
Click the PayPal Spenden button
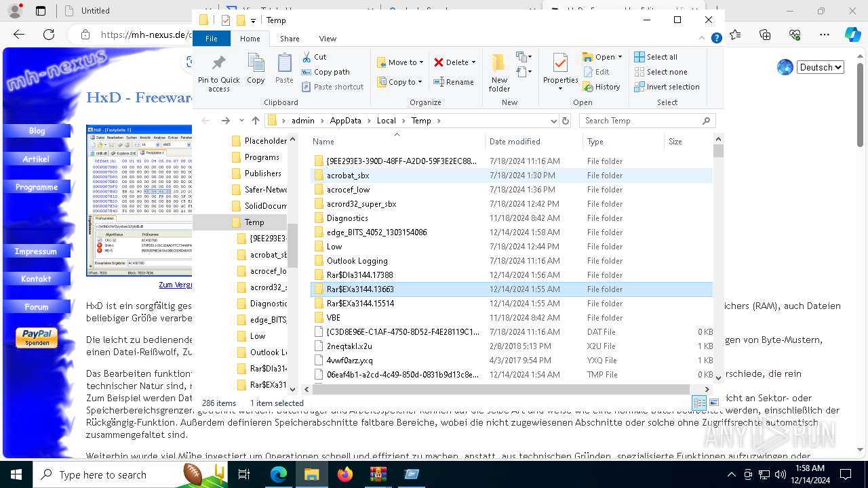click(37, 338)
